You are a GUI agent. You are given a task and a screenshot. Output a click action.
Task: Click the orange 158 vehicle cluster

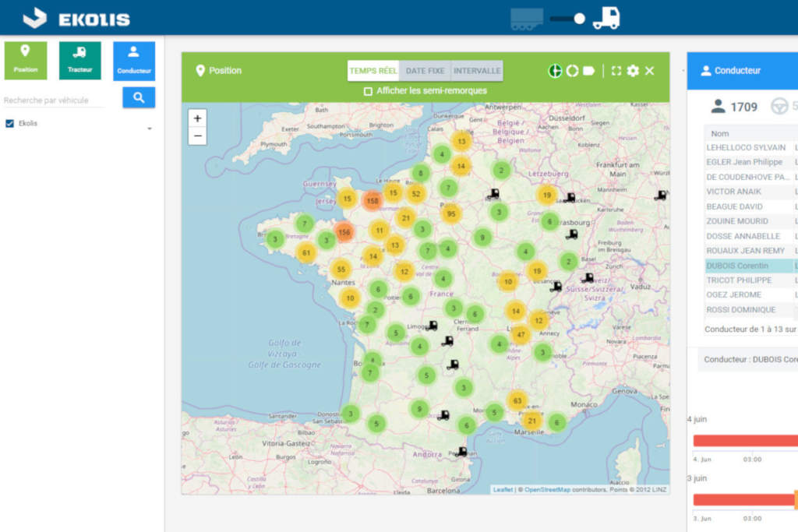click(x=373, y=201)
